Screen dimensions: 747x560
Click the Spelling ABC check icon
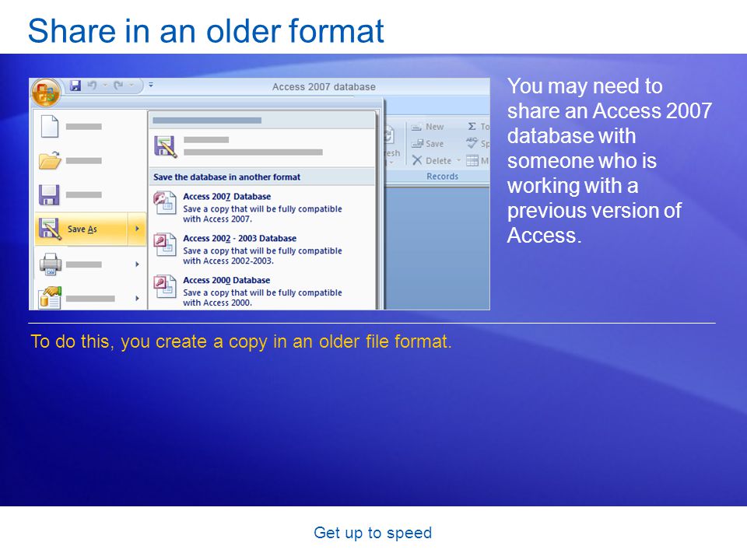(x=472, y=143)
